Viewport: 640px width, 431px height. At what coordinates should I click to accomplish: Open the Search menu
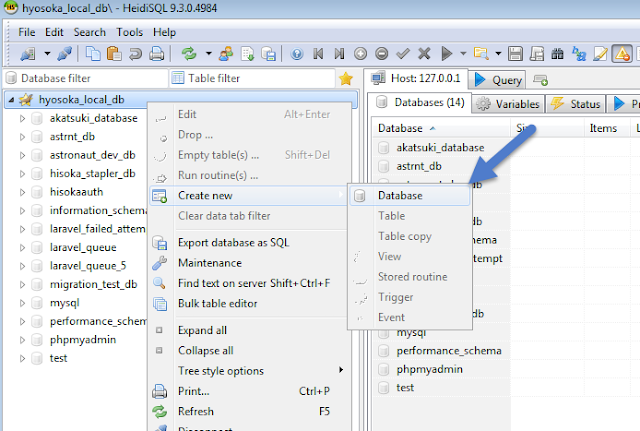pos(89,32)
